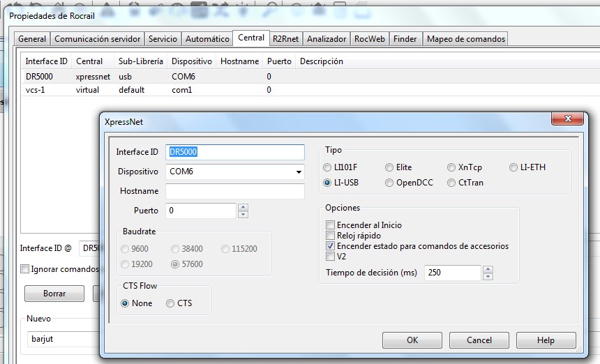Screen dimensions: 600x364
Task: Click the Cancel button
Action: (x=479, y=340)
